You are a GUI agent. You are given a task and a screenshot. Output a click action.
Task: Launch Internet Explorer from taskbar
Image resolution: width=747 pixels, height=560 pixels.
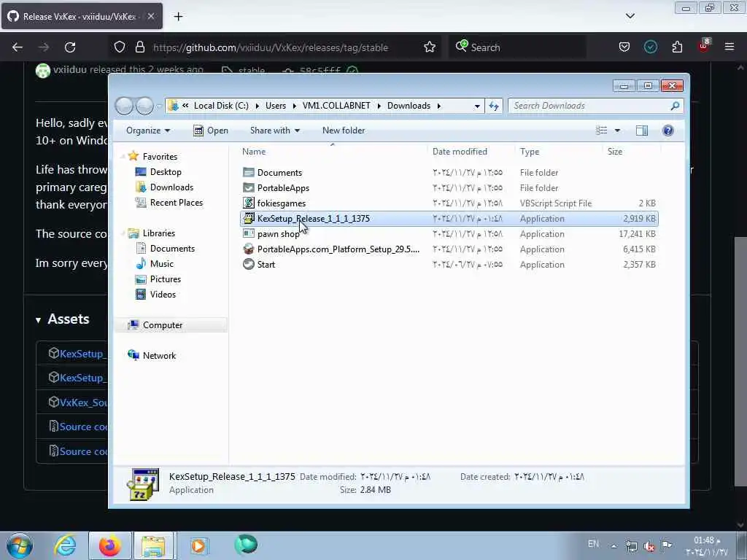point(65,545)
